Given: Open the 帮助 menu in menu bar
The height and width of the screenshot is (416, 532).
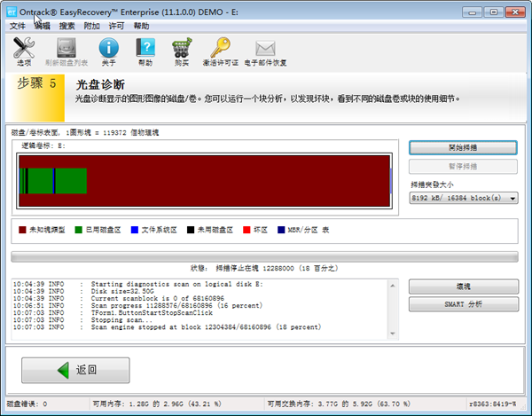Looking at the screenshot, I should (141, 26).
